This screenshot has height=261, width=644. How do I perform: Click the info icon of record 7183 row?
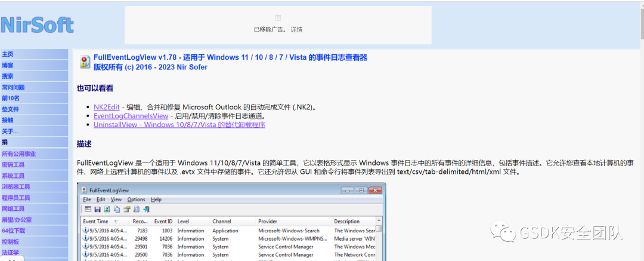85,231
